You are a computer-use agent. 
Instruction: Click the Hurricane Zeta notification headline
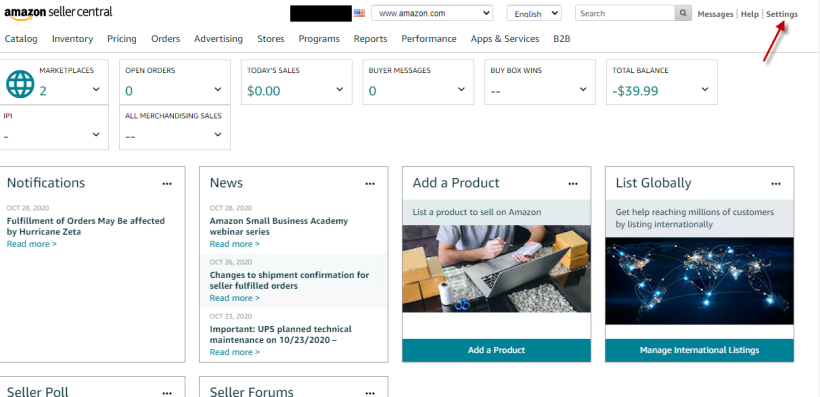(x=86, y=226)
